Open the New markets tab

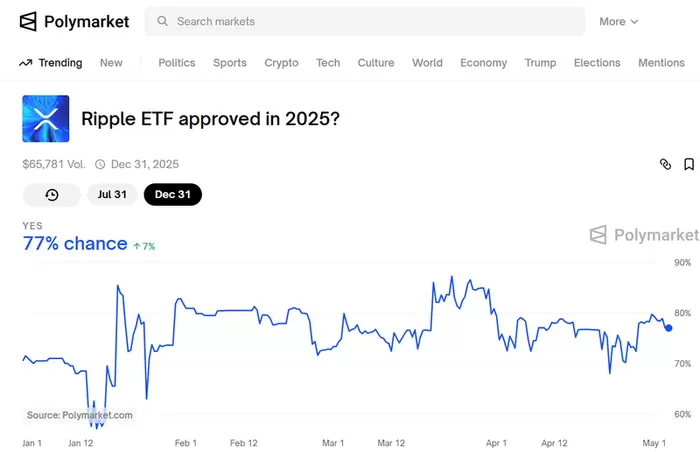pyautogui.click(x=111, y=63)
